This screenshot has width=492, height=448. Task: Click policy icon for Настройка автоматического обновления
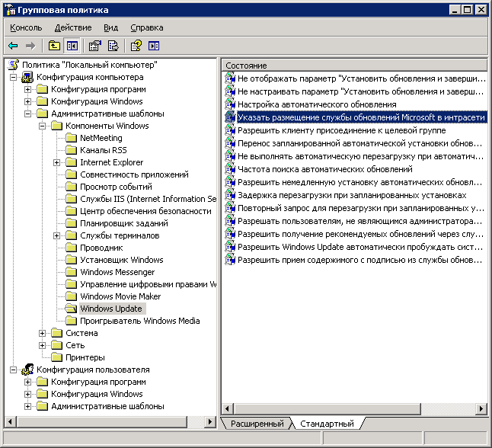[230, 104]
